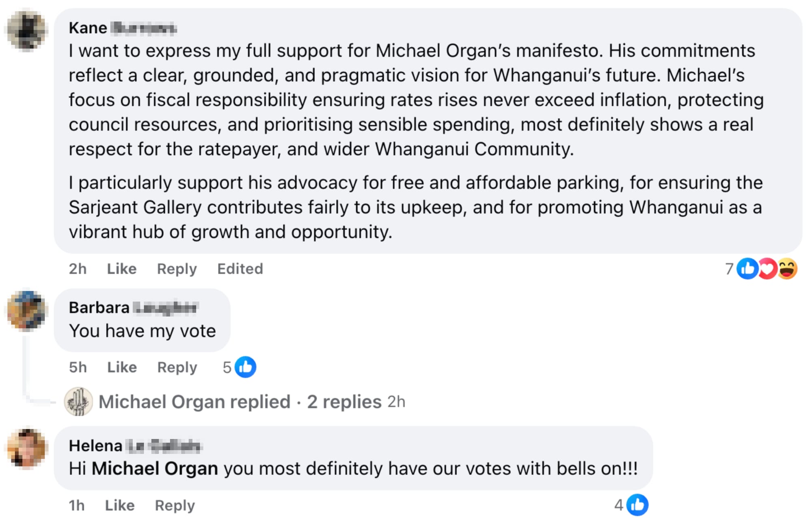Open the Michael Organ mention in Helena's comment

click(155, 468)
